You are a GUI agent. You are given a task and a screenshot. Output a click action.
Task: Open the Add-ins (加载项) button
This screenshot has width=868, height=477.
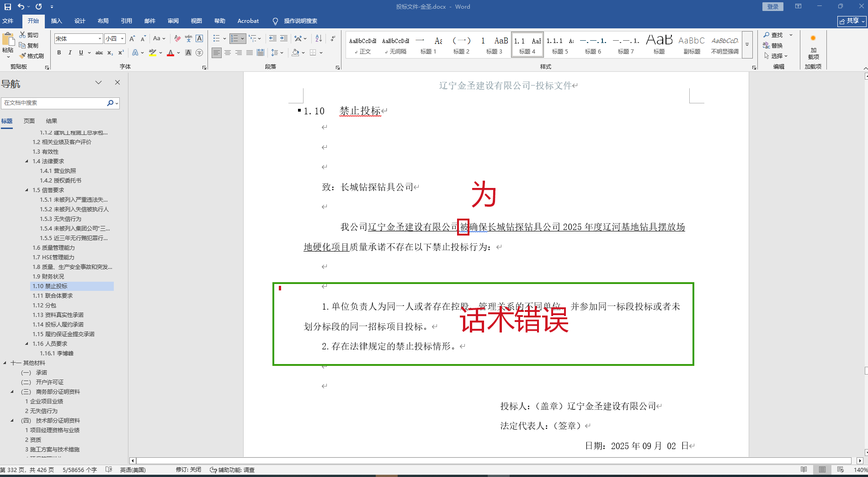coord(813,48)
